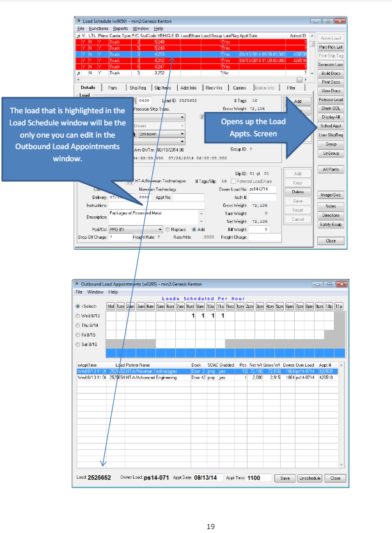Click the Appt No input field
392x533 pixels.
pos(188,197)
